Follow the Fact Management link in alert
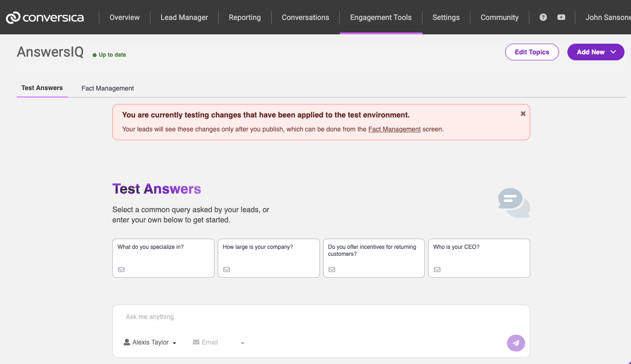This screenshot has height=364, width=631. tap(394, 129)
